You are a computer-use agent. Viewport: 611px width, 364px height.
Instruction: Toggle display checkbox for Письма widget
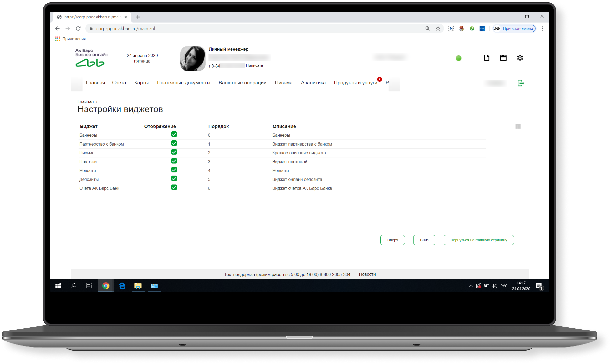[x=174, y=152]
